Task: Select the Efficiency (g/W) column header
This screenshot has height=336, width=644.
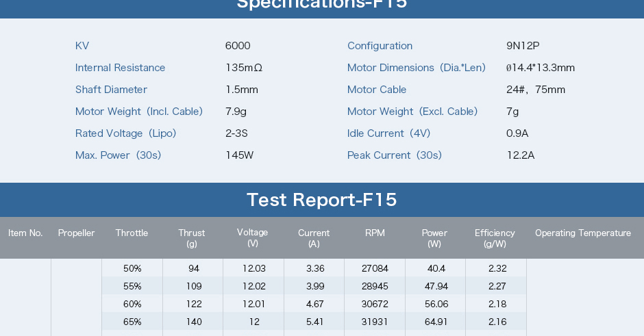Action: [495, 238]
